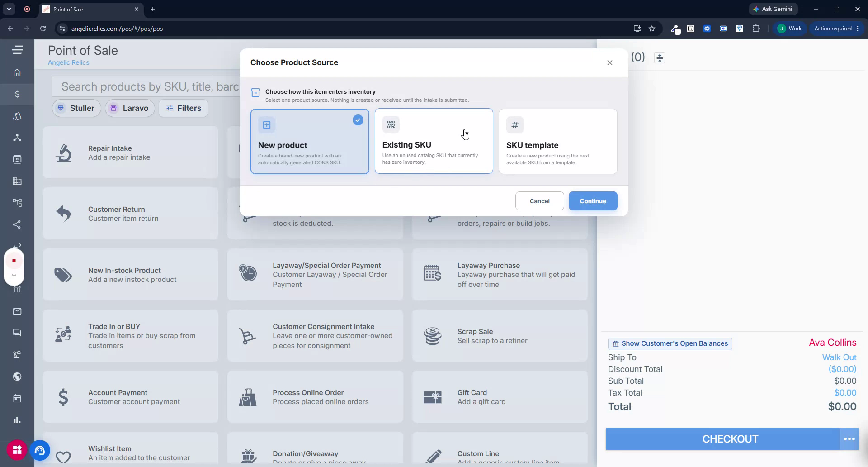Choose the Existing SKU source card
The width and height of the screenshot is (868, 467).
pyautogui.click(x=434, y=141)
